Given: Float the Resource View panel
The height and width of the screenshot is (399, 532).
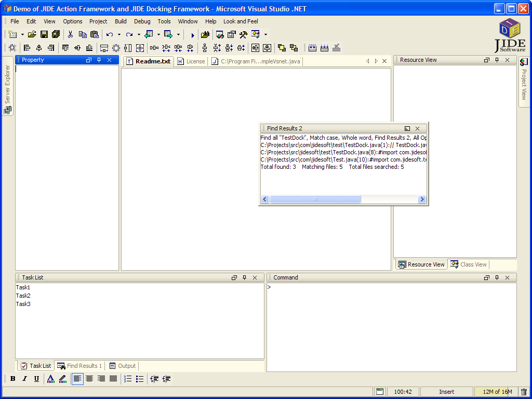Looking at the screenshot, I should [x=486, y=60].
